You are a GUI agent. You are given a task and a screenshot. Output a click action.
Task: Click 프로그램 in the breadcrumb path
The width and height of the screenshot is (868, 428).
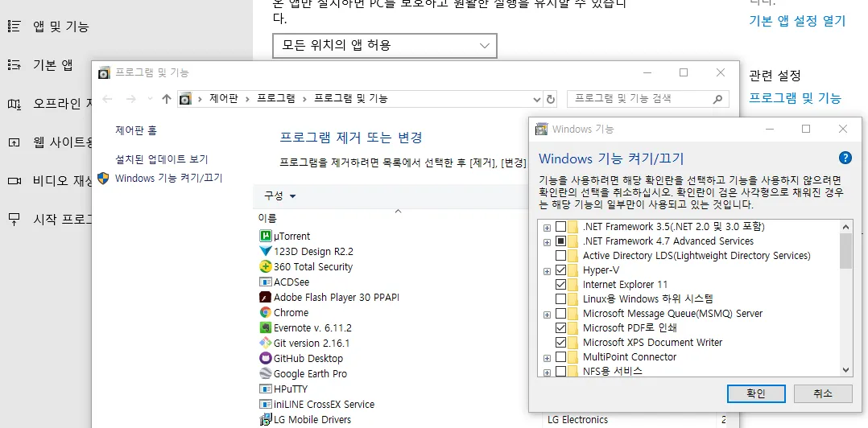(276, 99)
